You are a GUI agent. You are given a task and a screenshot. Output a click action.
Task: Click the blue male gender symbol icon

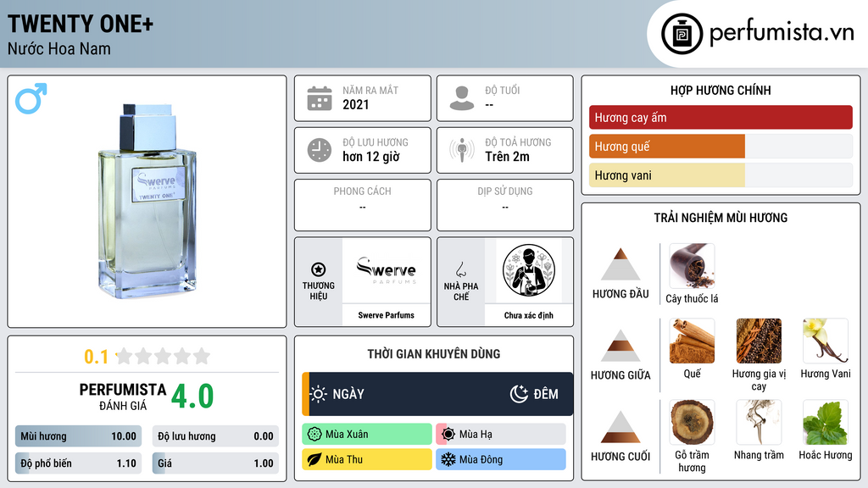pyautogui.click(x=31, y=98)
